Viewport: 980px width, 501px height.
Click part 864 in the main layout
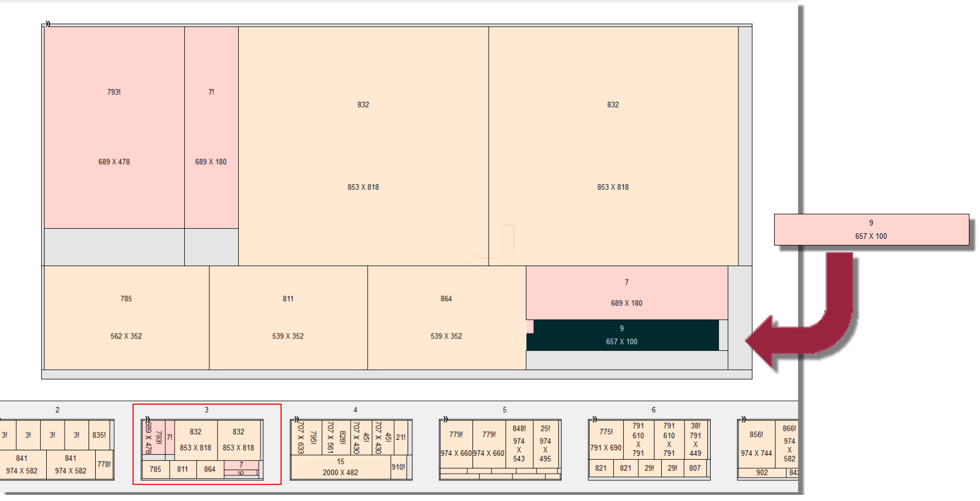(x=446, y=317)
